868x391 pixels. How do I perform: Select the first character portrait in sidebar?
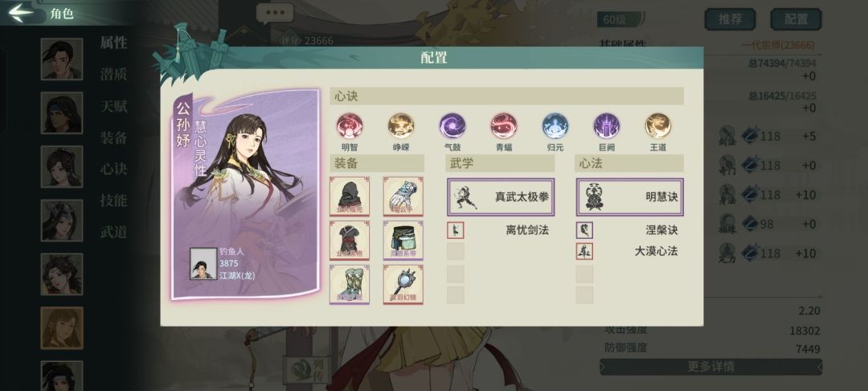pyautogui.click(x=61, y=60)
